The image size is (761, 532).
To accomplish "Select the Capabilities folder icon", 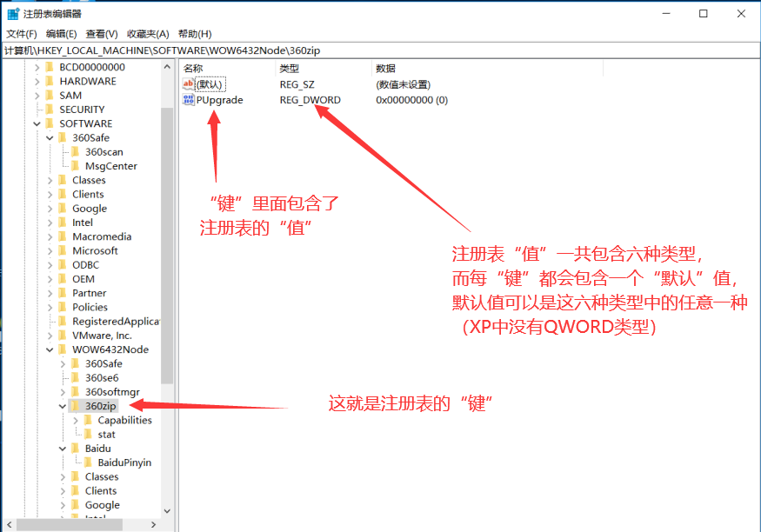I will point(88,420).
